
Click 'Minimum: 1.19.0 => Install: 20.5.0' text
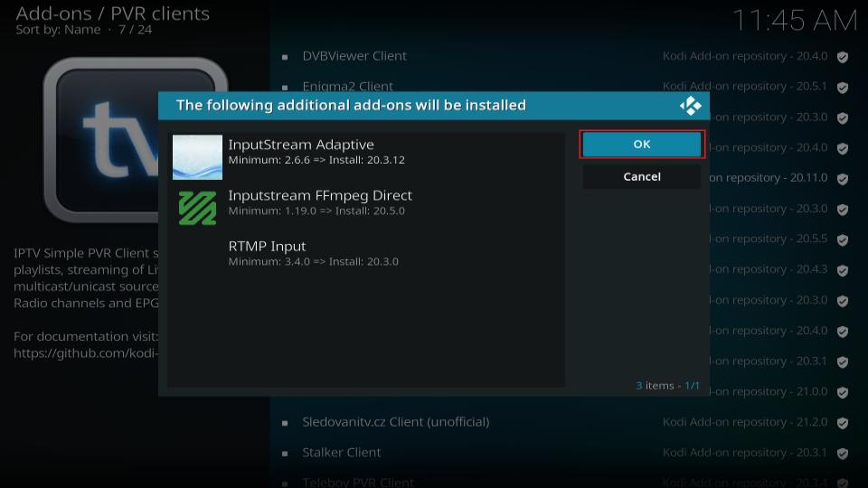[316, 211]
